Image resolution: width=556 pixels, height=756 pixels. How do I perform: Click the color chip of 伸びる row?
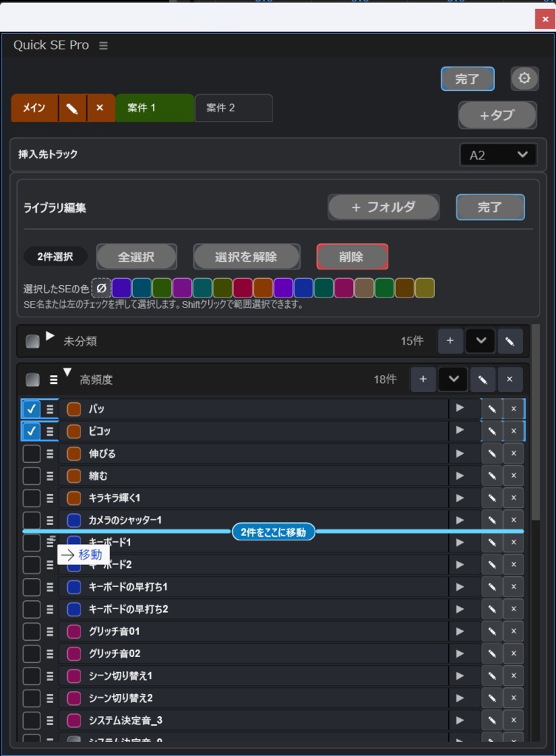click(74, 453)
